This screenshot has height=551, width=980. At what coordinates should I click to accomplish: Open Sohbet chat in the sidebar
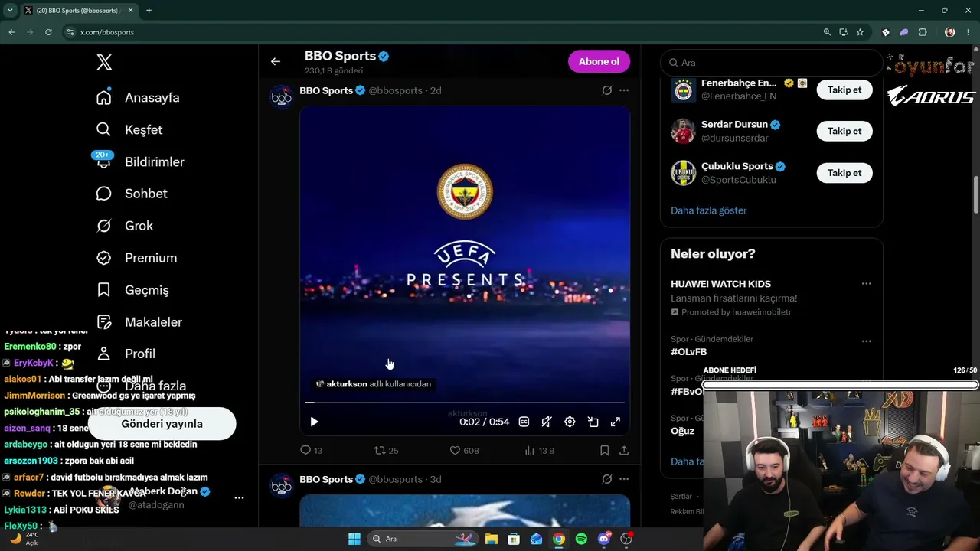pyautogui.click(x=132, y=194)
